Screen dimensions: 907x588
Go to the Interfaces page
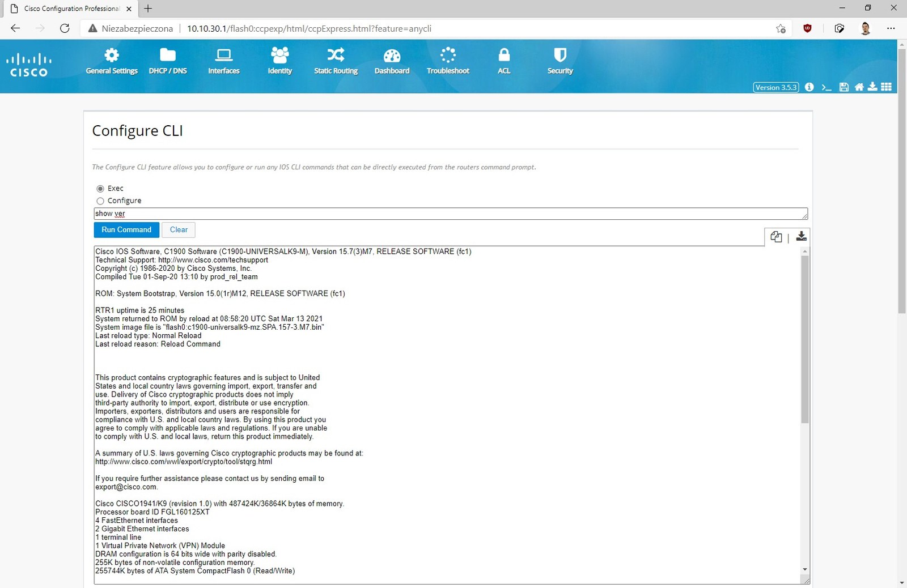(224, 61)
